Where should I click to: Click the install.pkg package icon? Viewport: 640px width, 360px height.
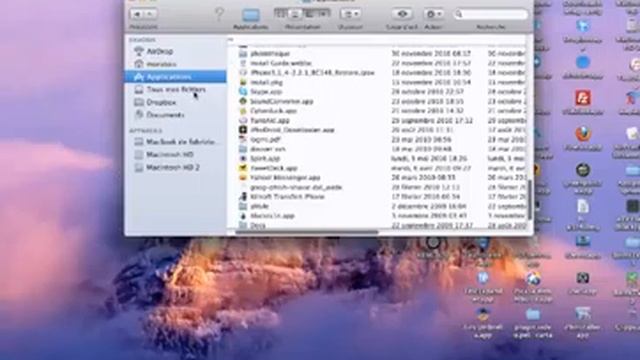pos(243,82)
